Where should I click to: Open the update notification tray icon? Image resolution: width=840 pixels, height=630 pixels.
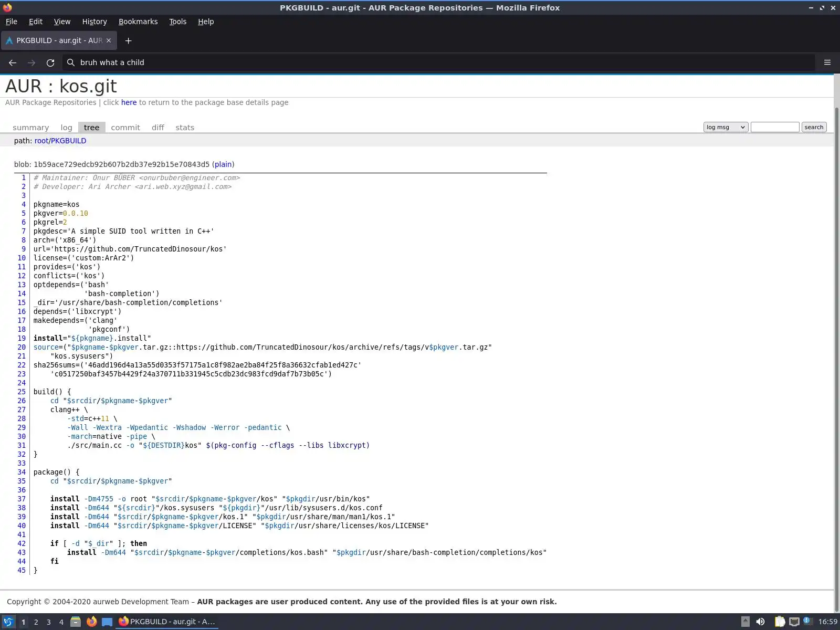tap(807, 622)
